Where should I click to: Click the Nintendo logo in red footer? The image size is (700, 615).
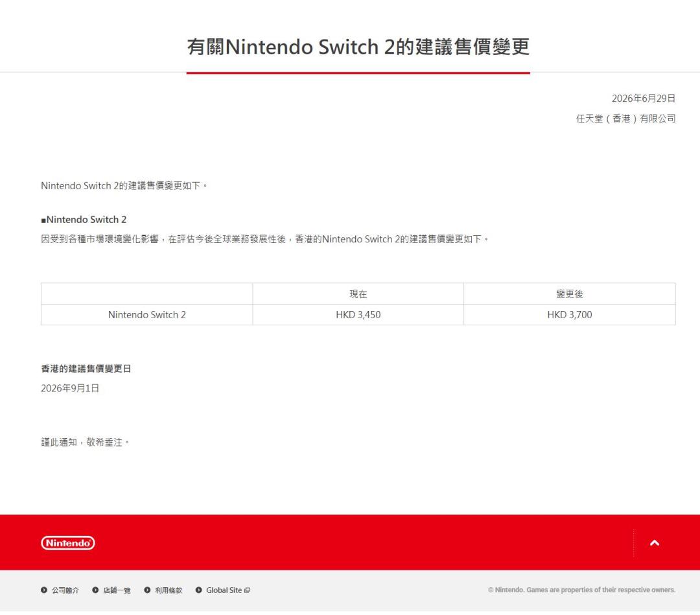point(68,542)
